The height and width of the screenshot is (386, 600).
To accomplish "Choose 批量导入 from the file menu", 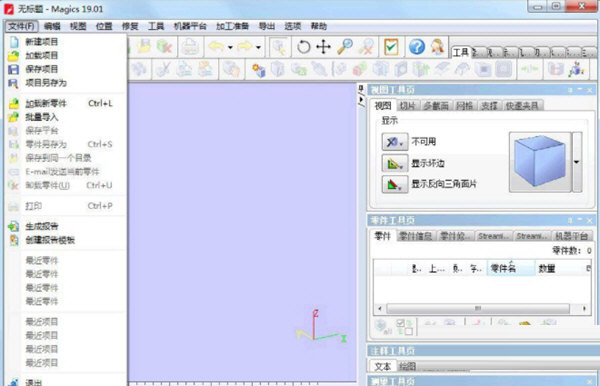I will click(x=66, y=117).
